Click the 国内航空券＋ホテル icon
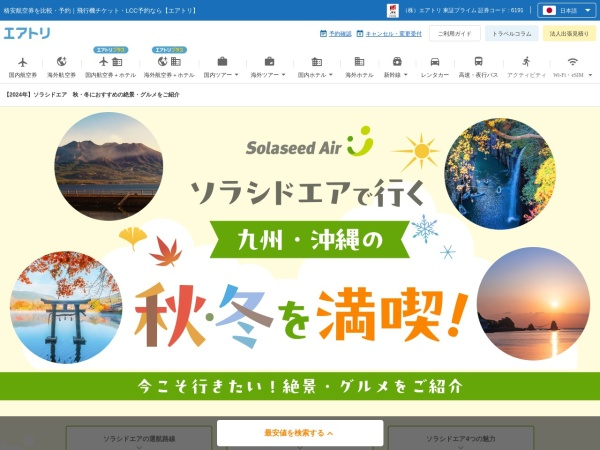 (110, 61)
